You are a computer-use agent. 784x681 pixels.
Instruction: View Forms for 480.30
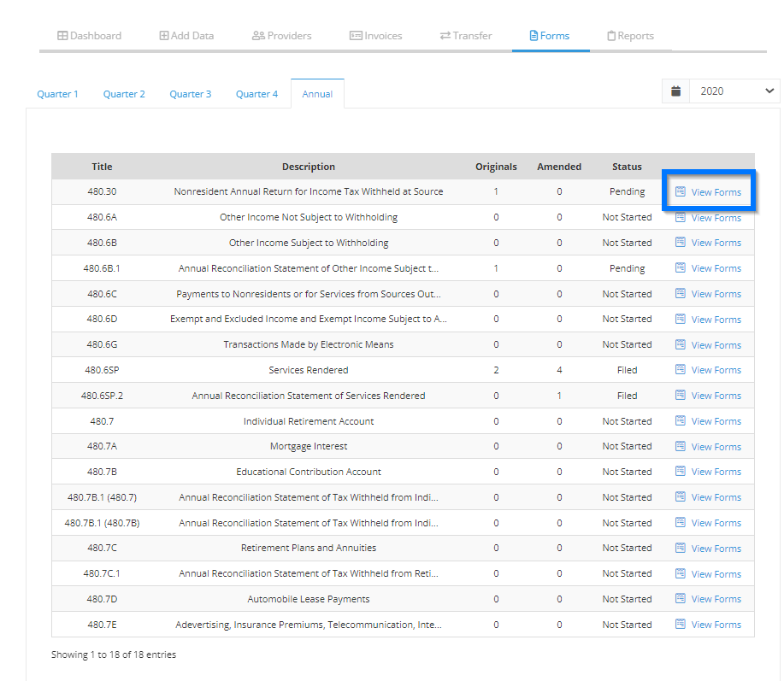pos(708,192)
